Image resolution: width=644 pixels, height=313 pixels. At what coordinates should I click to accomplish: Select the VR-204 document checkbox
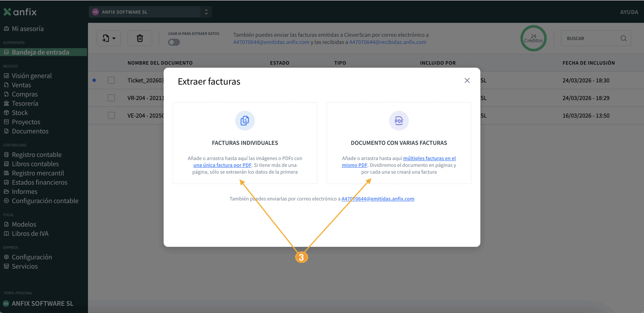pos(111,98)
